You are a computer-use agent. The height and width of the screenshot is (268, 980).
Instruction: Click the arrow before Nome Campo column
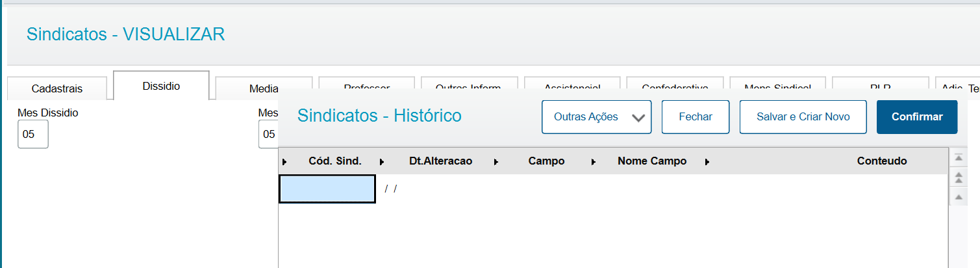pos(594,162)
